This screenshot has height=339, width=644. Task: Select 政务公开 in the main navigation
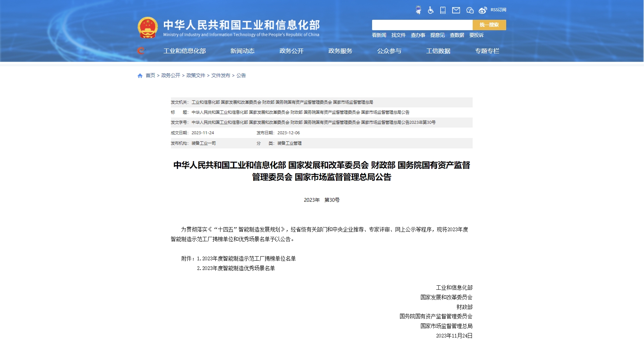[x=291, y=51]
